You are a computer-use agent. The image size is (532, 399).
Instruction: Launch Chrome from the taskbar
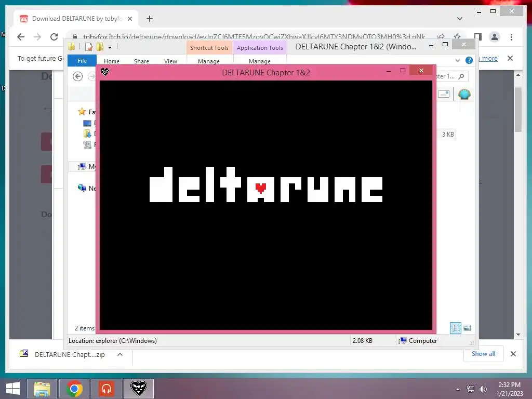[74, 389]
